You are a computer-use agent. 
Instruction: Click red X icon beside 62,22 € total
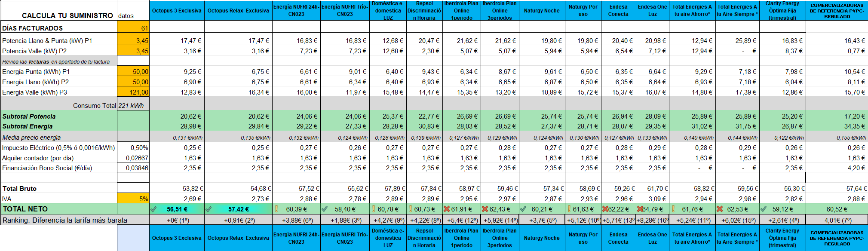pos(605,209)
